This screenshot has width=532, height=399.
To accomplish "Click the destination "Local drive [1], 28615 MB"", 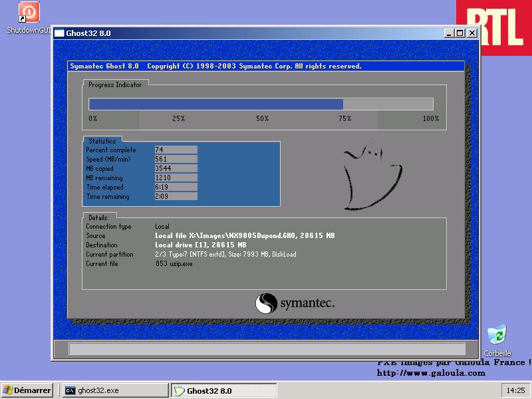I will coord(201,245).
